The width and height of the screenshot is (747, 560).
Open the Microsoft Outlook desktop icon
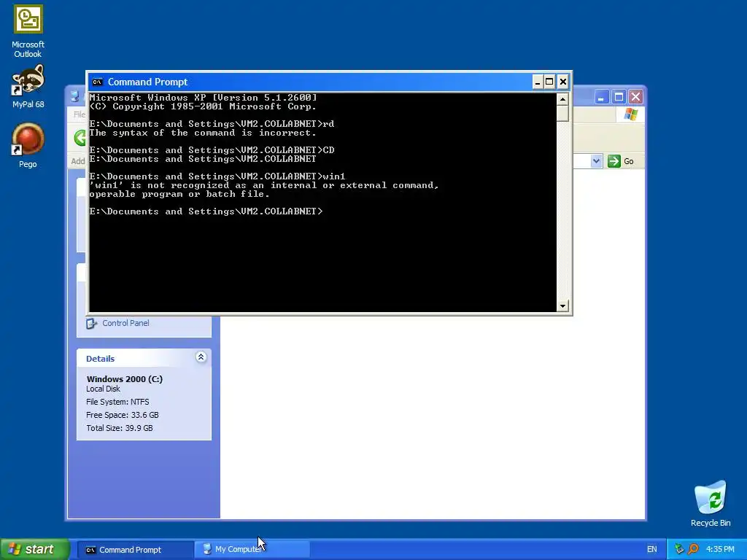coord(28,31)
